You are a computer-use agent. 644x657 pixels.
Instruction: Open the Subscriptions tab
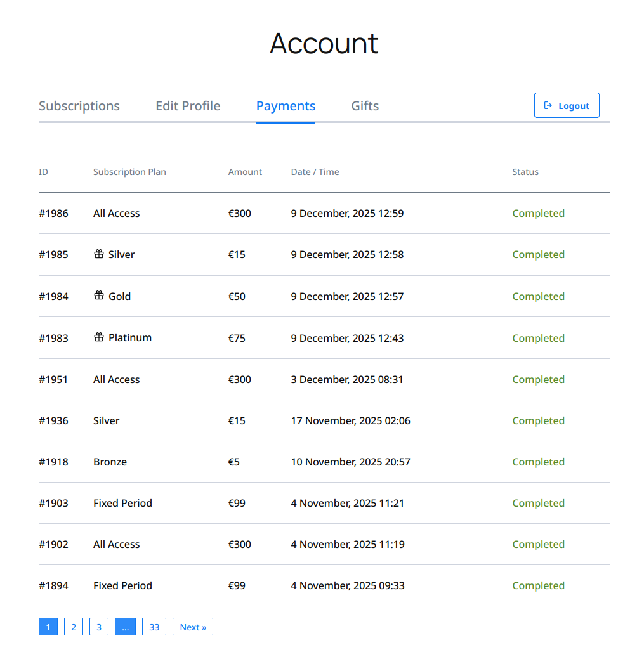click(79, 106)
